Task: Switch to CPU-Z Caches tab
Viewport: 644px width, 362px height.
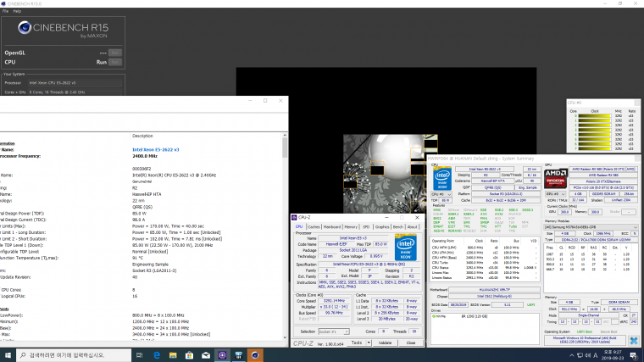Action: click(x=314, y=227)
